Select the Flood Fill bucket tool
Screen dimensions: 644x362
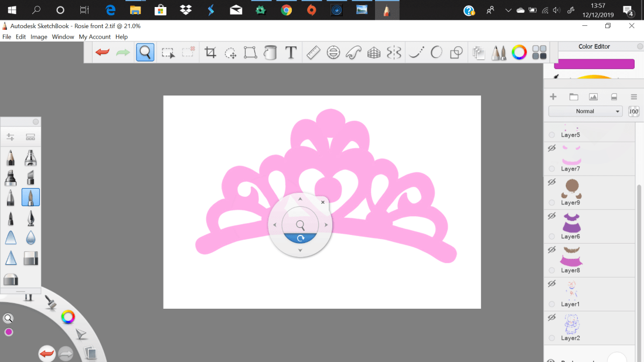pyautogui.click(x=270, y=53)
